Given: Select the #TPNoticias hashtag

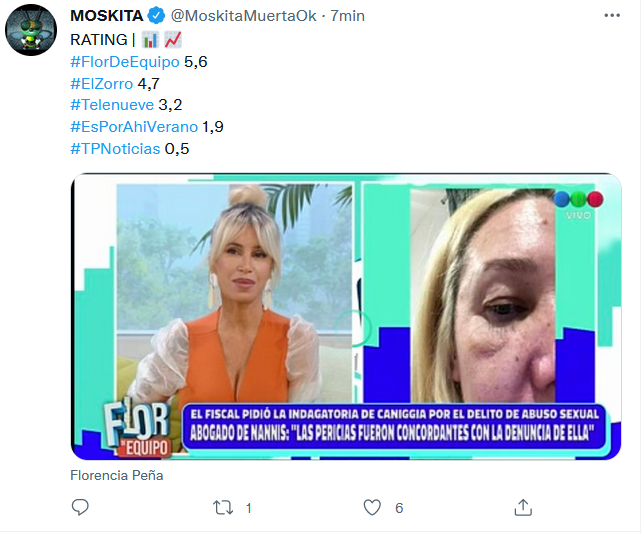Looking at the screenshot, I should coord(115,149).
